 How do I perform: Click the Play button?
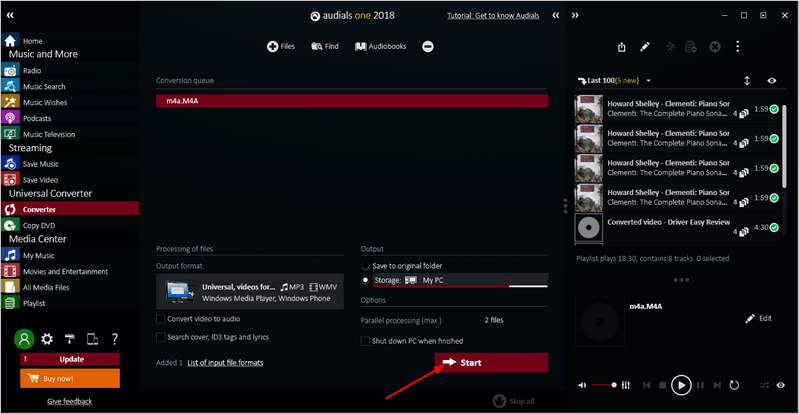(x=681, y=385)
